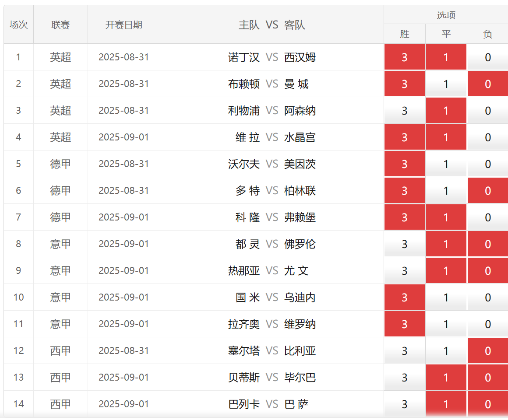Image resolution: width=508 pixels, height=420 pixels.
Task: Click the 选项 header
Action: coord(446,15)
